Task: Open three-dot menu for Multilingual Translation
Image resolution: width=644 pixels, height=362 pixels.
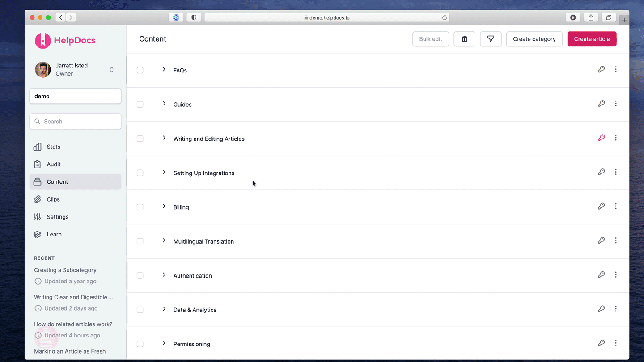Action: tap(616, 240)
